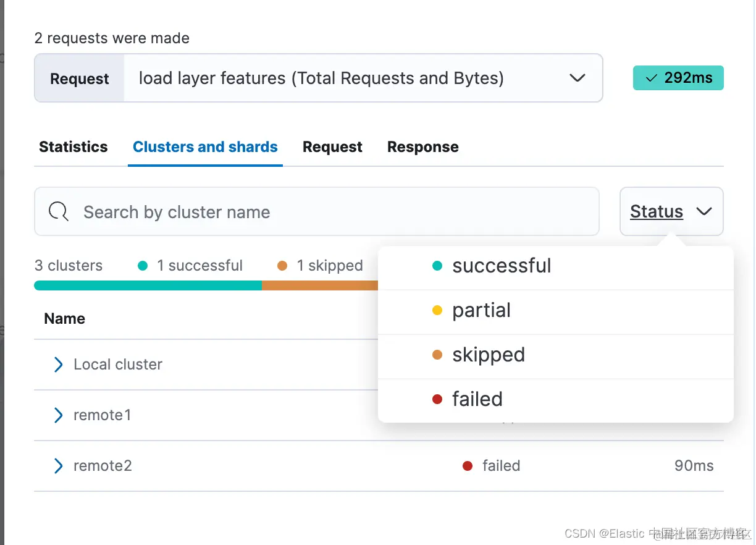Expand the remote2 cluster row

tap(59, 466)
